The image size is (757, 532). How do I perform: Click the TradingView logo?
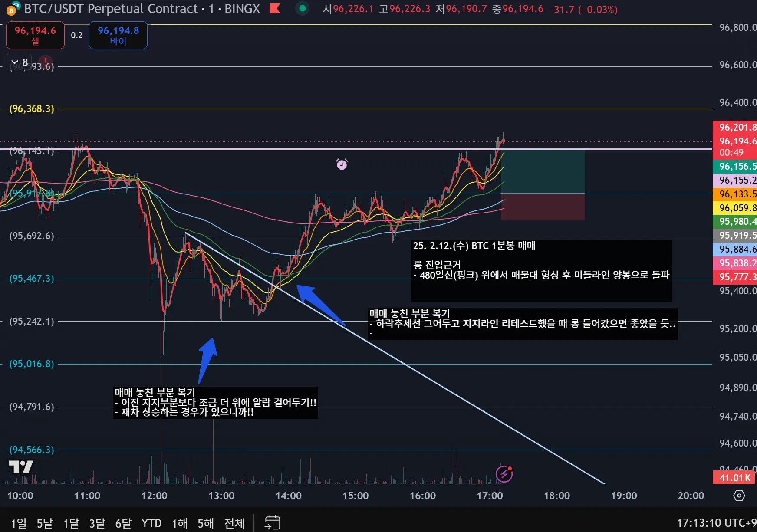[21, 466]
